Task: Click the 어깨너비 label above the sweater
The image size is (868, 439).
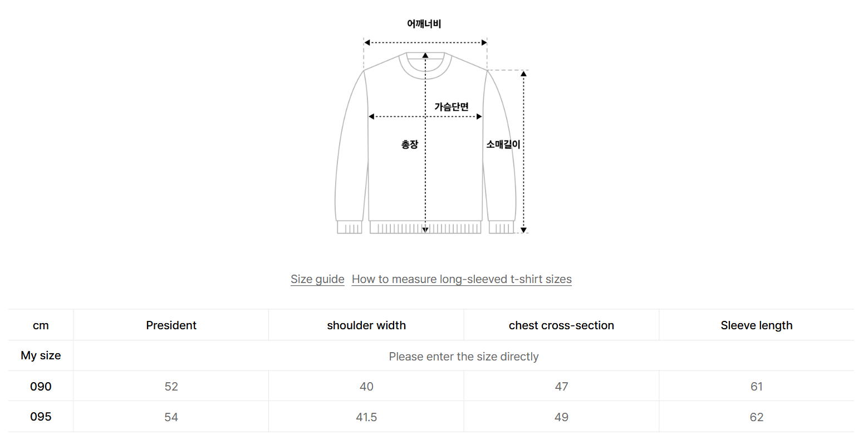Action: [424, 24]
